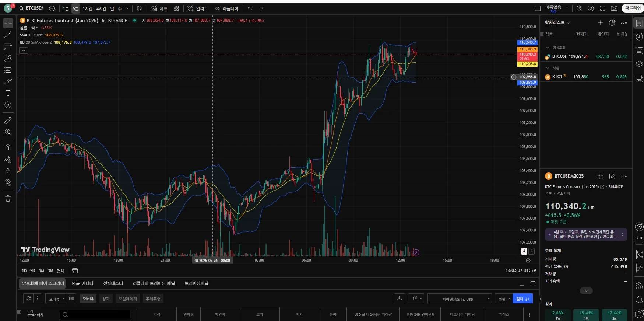This screenshot has height=321, width=644.
Task: Click the 퍼블리쉬 publish button
Action: (633, 8)
